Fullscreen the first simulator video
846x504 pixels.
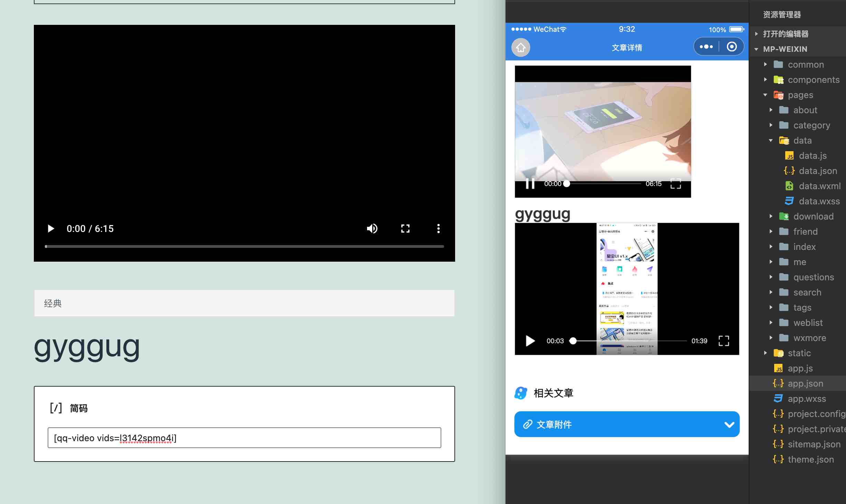click(675, 184)
